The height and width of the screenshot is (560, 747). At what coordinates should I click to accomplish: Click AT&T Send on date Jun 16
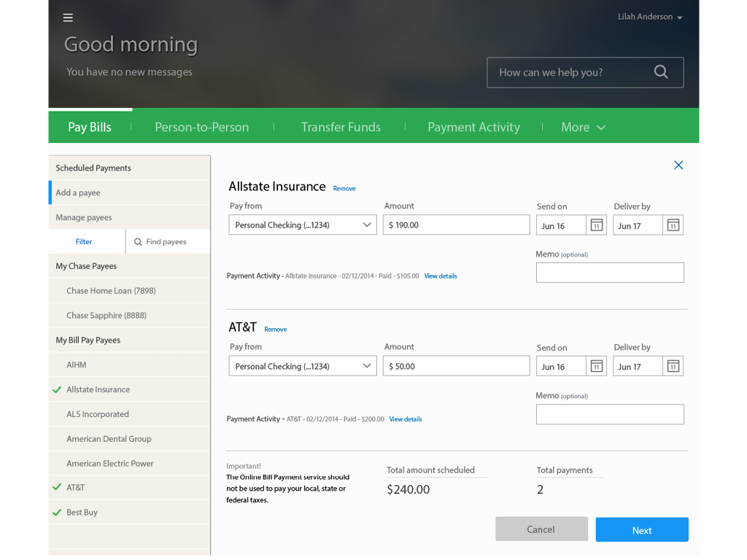point(561,366)
